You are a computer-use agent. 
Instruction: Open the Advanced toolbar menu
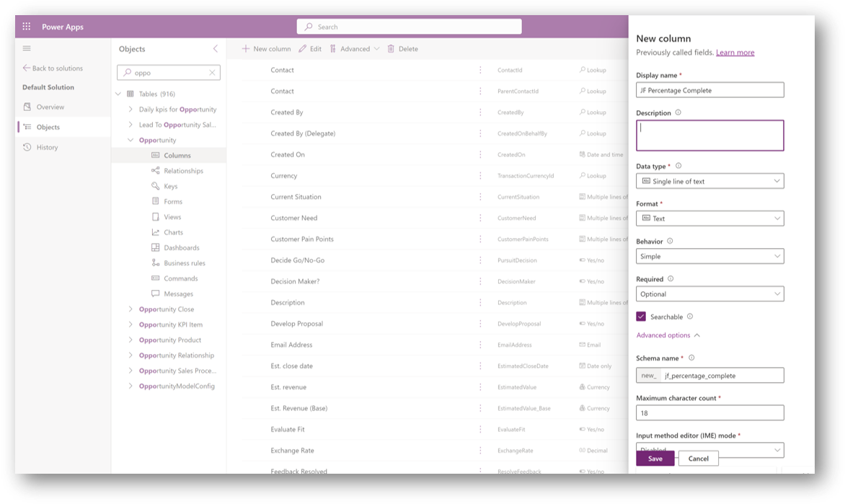click(x=355, y=49)
